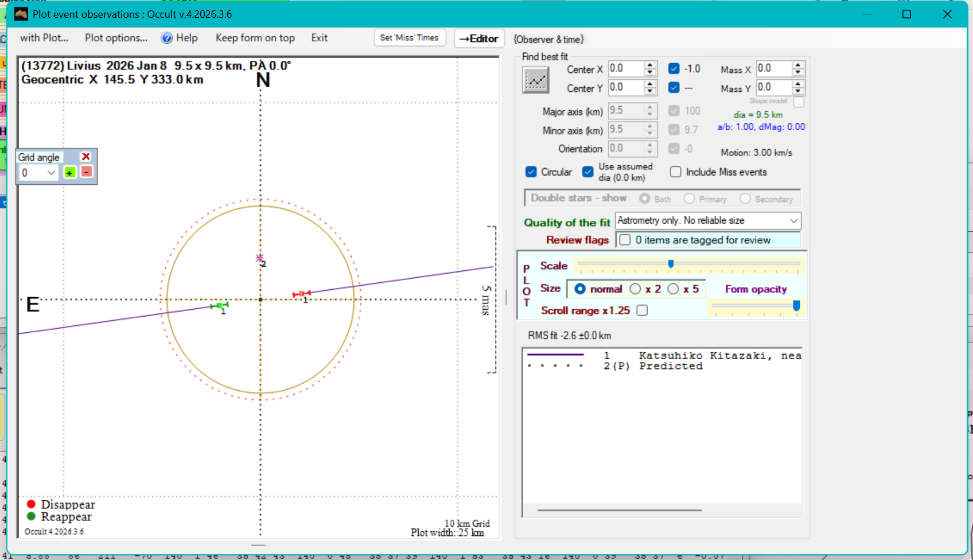Enable Scroll range x1.25 checkbox

click(643, 310)
